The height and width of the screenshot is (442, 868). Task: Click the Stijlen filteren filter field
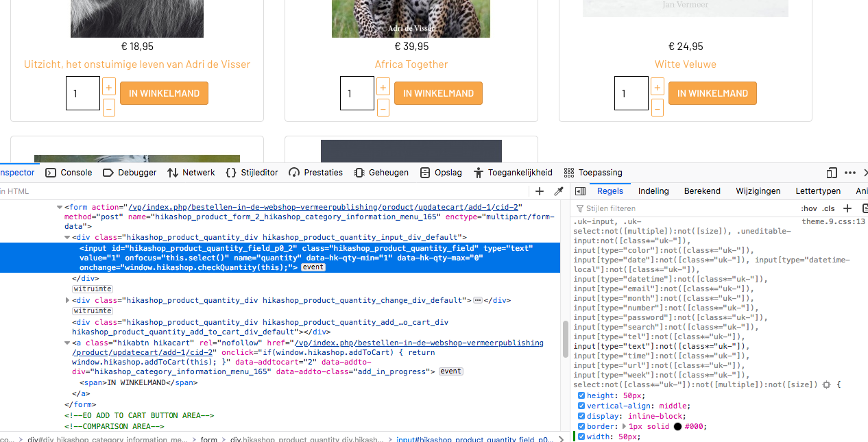(x=686, y=208)
